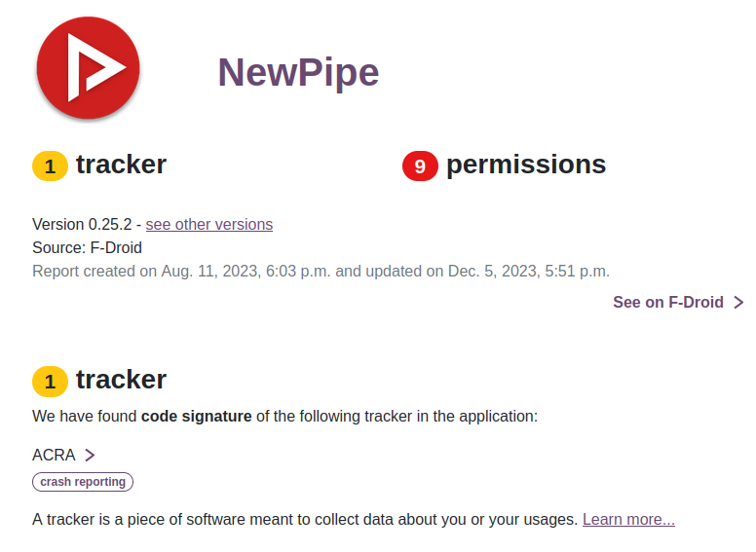
Task: Click the red NewPipe app logo
Action: tap(88, 69)
